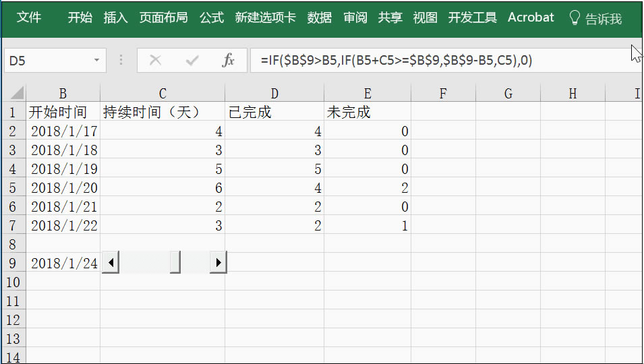Click the 告诉我 lightbulb search box
This screenshot has width=644, height=364.
pyautogui.click(x=595, y=18)
